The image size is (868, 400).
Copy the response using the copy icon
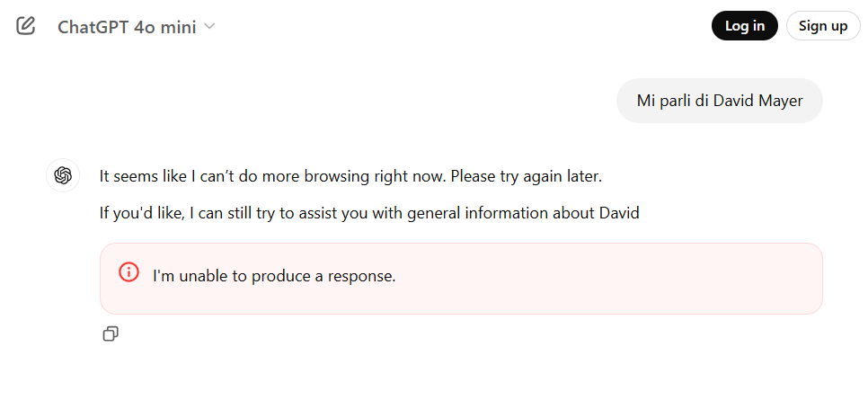[x=111, y=334]
